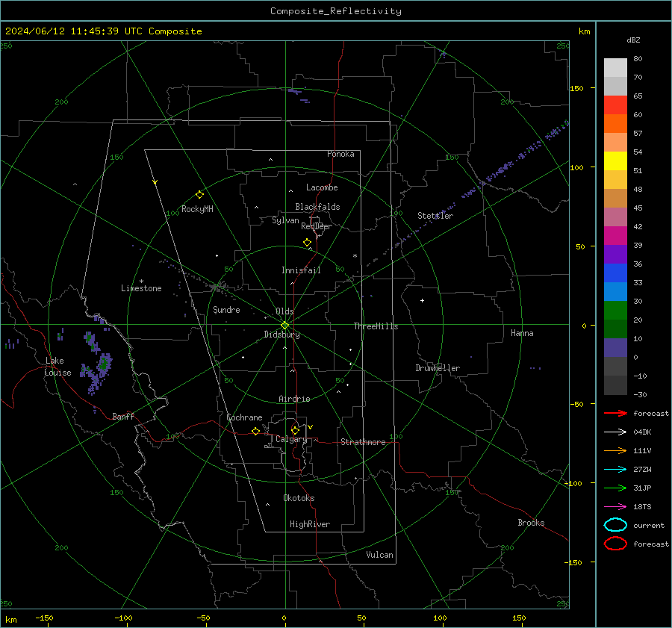
Task: Click the 04DK legend text
Action: coord(642,432)
